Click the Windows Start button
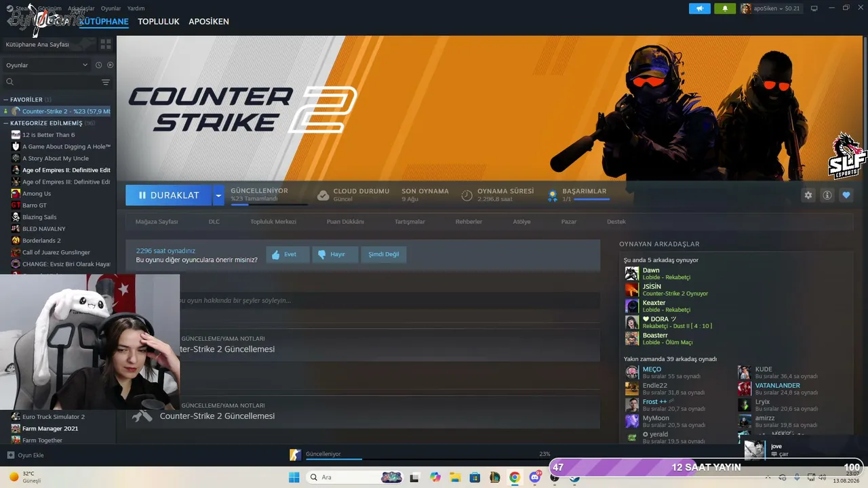The height and width of the screenshot is (488, 868). coord(294,477)
